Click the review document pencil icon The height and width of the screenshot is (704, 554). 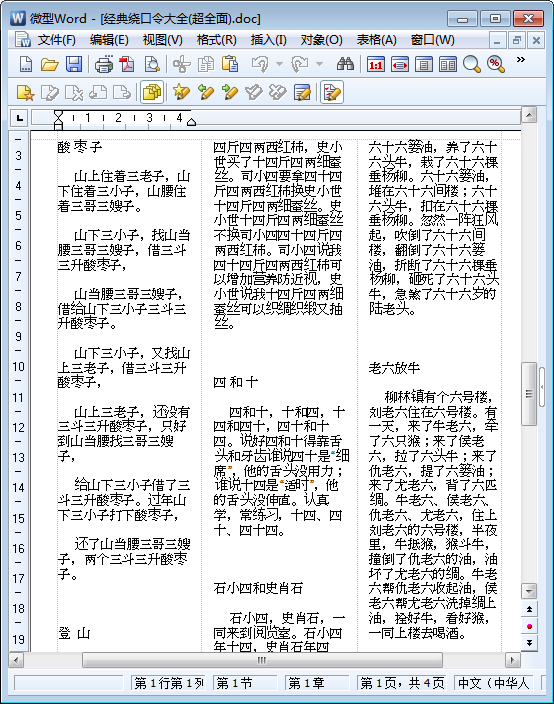302,92
